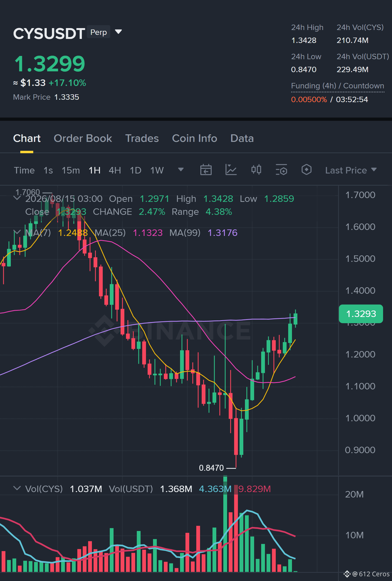Click the MA(99) value 1.3176
This screenshot has height=581, width=392.
coord(222,233)
